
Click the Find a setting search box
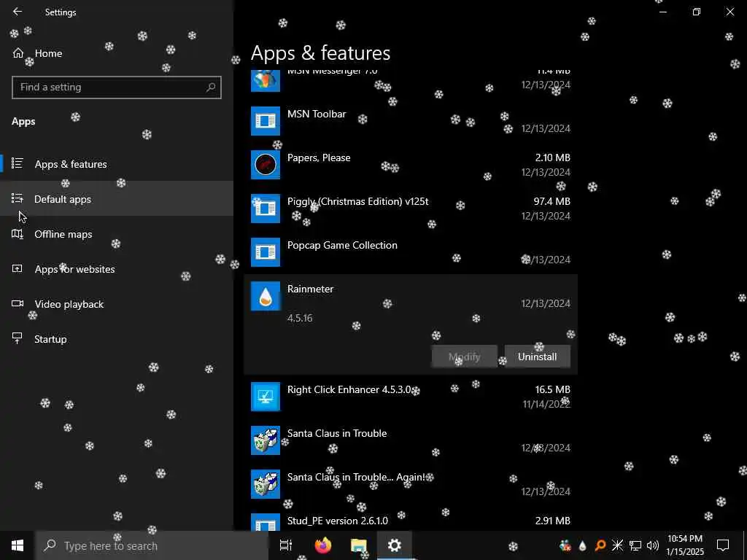click(x=116, y=87)
